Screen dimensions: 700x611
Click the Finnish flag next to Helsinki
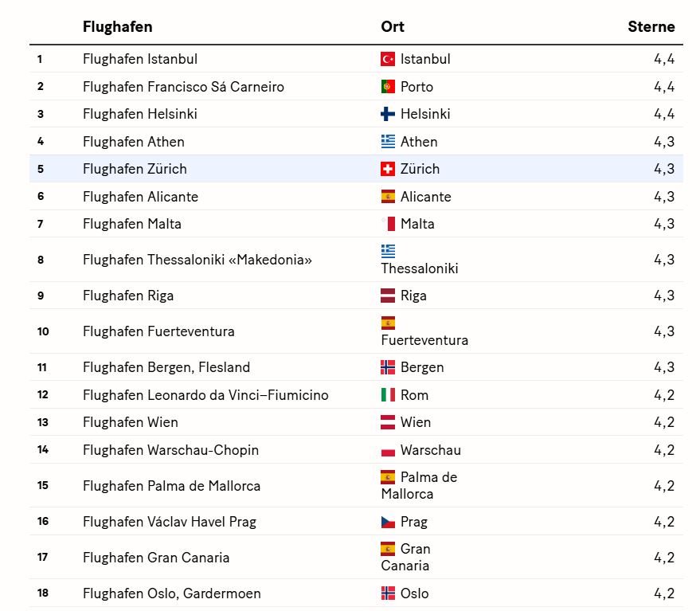tap(388, 114)
